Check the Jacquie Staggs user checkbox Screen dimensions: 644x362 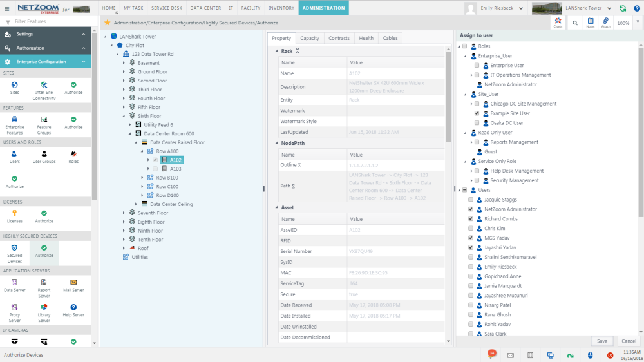(x=471, y=200)
